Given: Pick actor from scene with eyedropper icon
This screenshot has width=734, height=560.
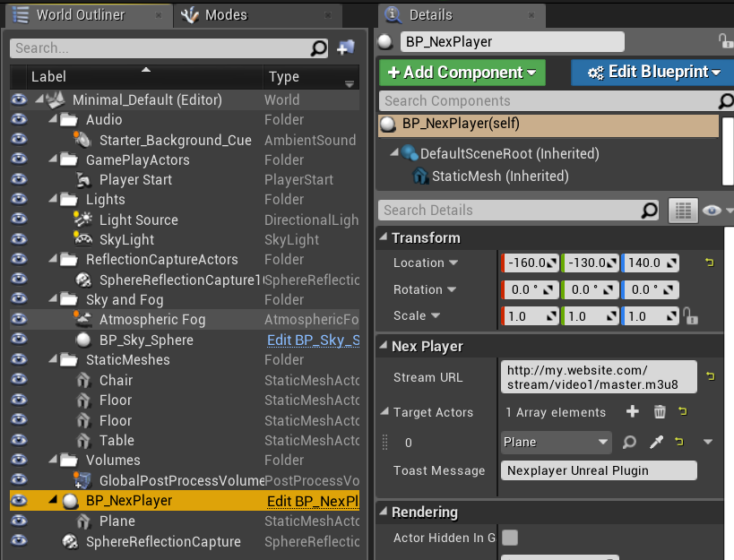Looking at the screenshot, I should [x=656, y=442].
